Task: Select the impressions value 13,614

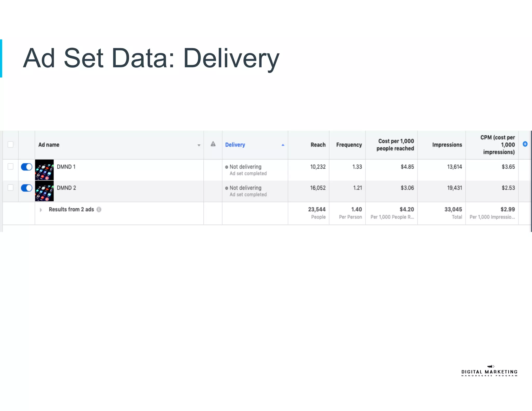Action: 455,167
